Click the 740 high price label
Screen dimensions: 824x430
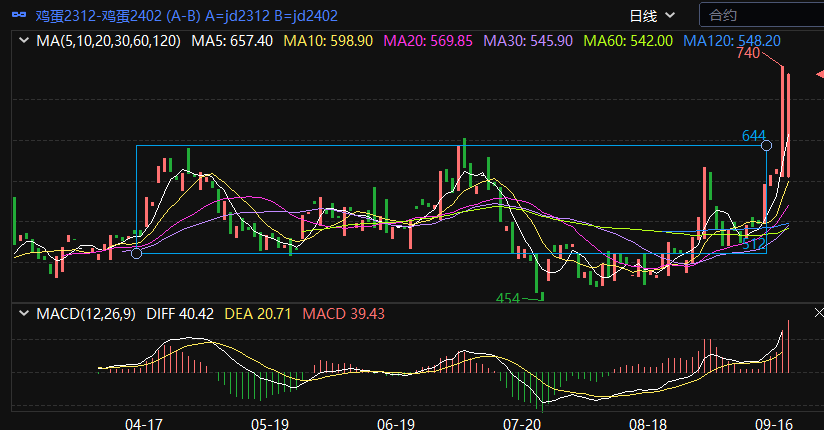[748, 53]
